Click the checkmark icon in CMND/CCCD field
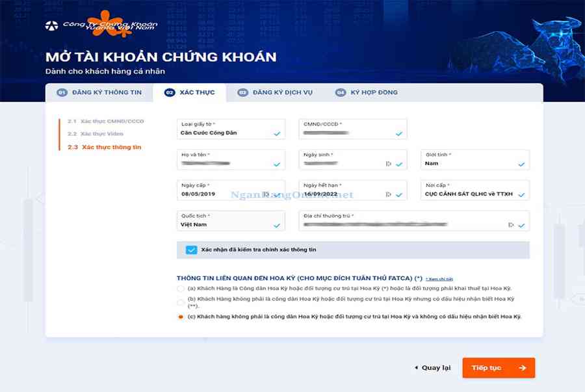The image size is (585, 392). click(x=398, y=133)
